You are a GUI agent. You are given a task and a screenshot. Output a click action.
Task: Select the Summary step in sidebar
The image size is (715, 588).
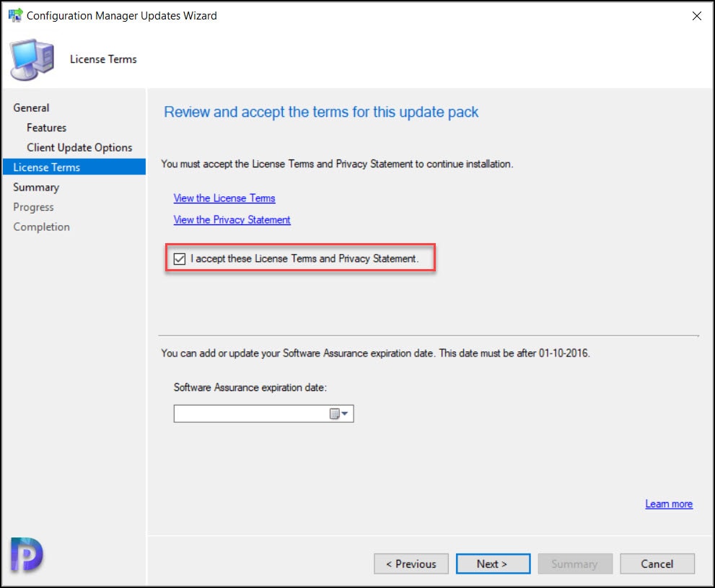36,188
